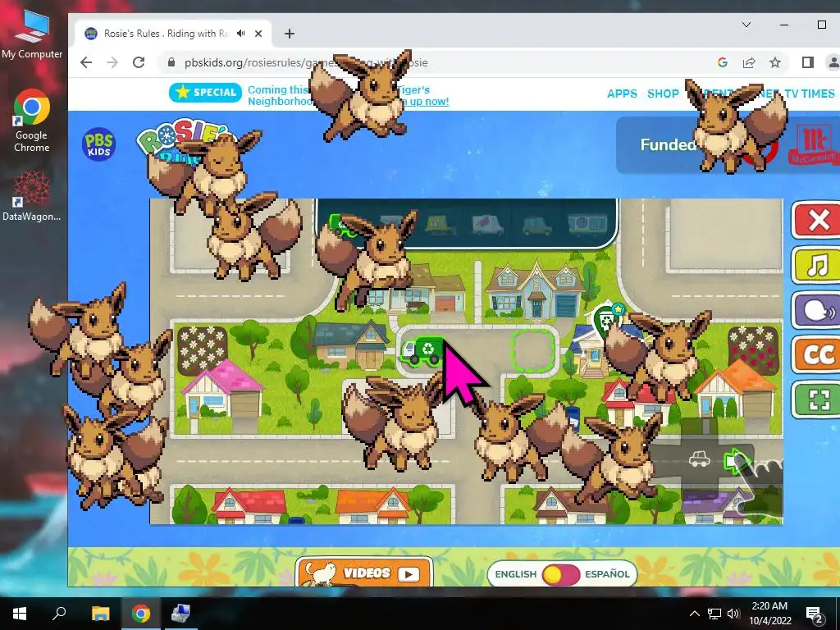Click the address bar URL

306,62
